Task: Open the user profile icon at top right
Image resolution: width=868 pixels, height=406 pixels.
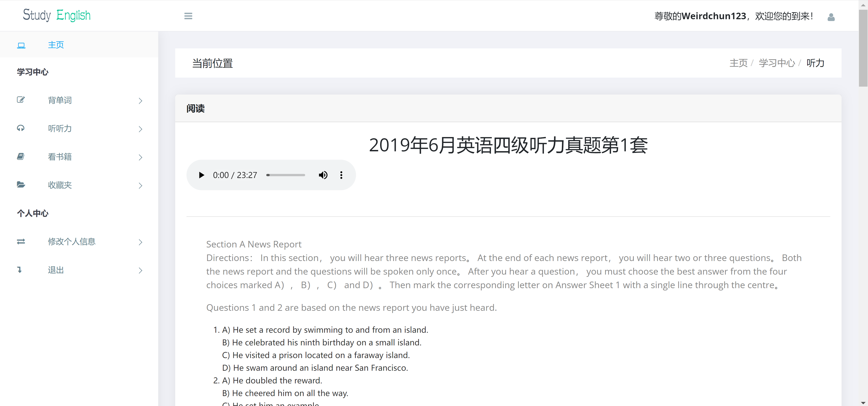Action: click(831, 17)
